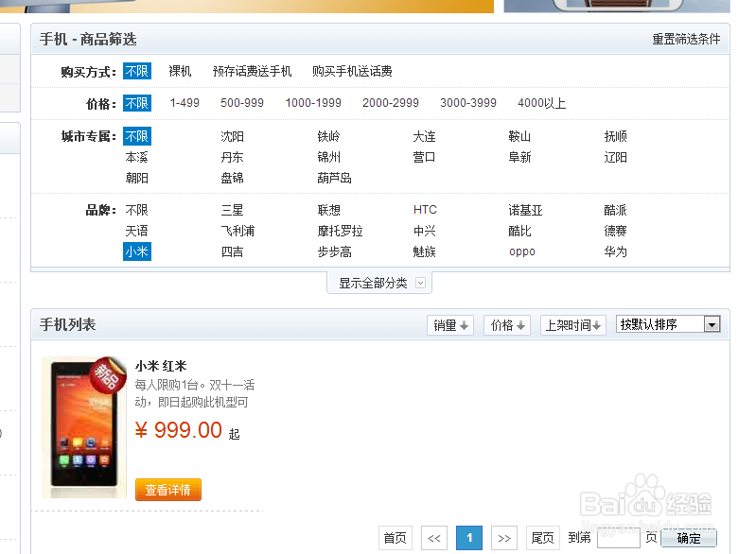
Task: Sort list by 上架时间
Action: [x=572, y=325]
